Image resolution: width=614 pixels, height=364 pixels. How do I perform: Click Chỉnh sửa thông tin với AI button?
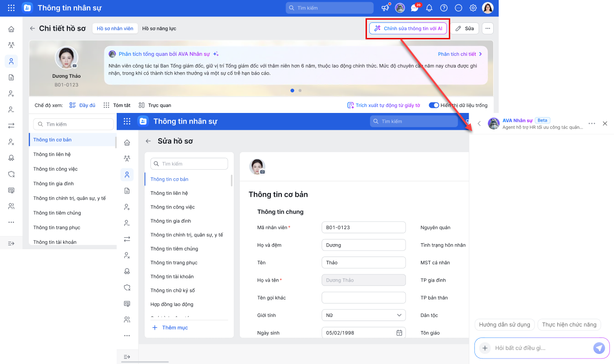pyautogui.click(x=408, y=28)
